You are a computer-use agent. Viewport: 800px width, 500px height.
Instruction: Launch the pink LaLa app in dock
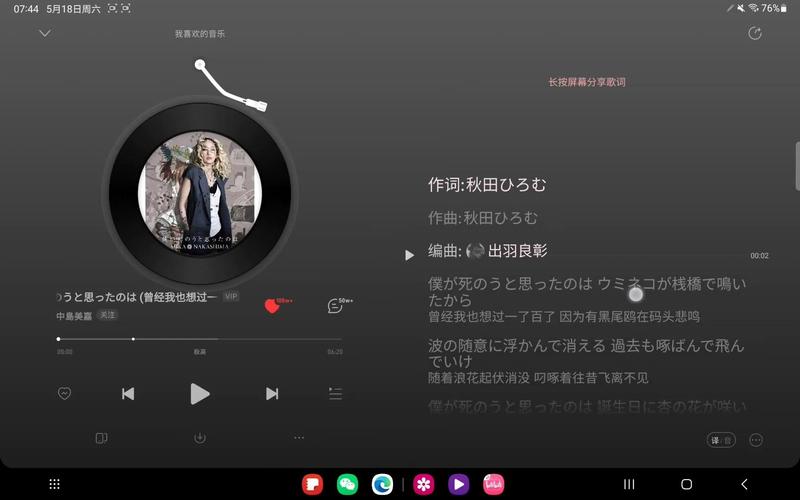pyautogui.click(x=494, y=484)
